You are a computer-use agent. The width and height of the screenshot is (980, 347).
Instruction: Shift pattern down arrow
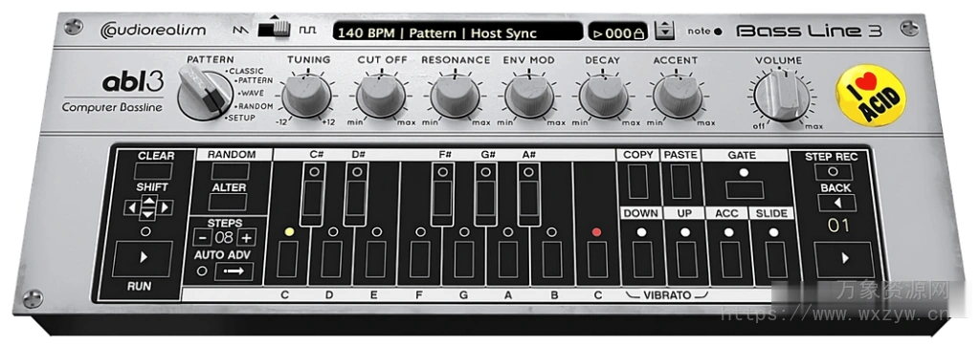tap(148, 214)
